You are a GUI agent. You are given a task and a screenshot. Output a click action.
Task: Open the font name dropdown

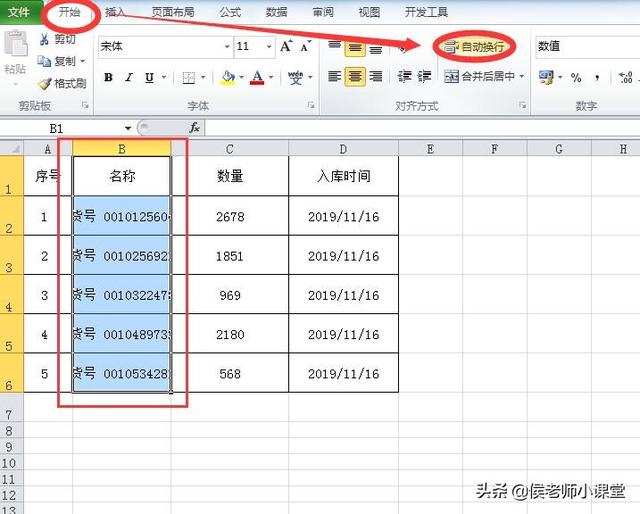click(x=225, y=47)
